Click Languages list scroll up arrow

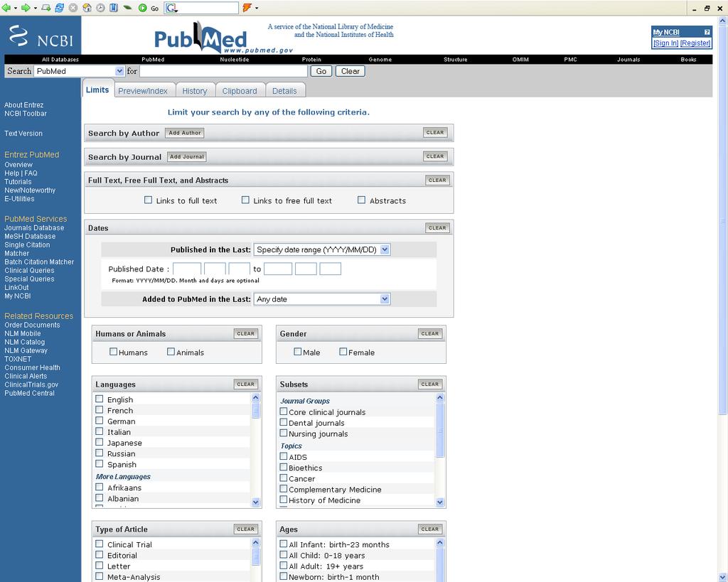(256, 398)
